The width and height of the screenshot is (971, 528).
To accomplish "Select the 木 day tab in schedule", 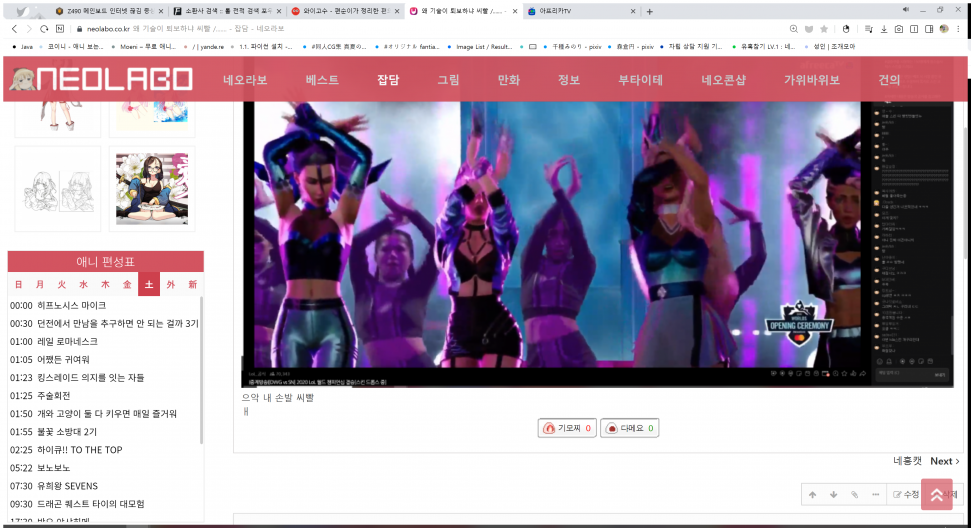I will click(x=105, y=284).
